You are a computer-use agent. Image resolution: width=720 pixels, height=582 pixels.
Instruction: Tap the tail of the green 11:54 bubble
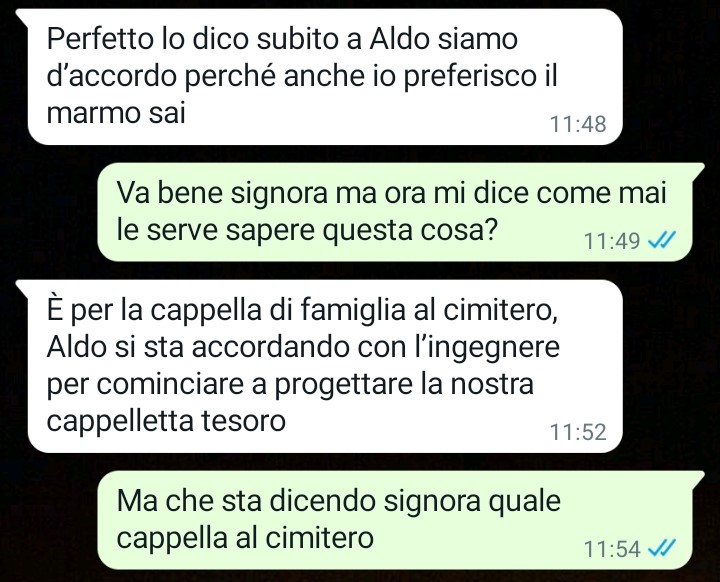pos(698,478)
